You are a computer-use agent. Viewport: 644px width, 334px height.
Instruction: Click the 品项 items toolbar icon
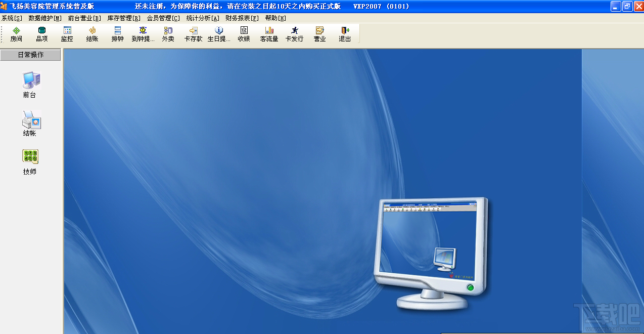41,34
